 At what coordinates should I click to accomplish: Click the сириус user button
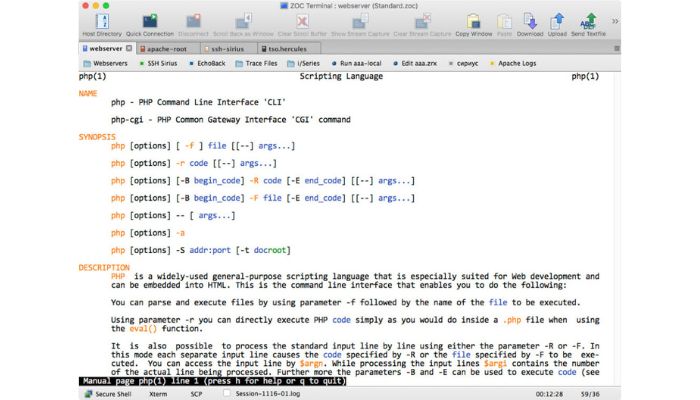click(463, 63)
